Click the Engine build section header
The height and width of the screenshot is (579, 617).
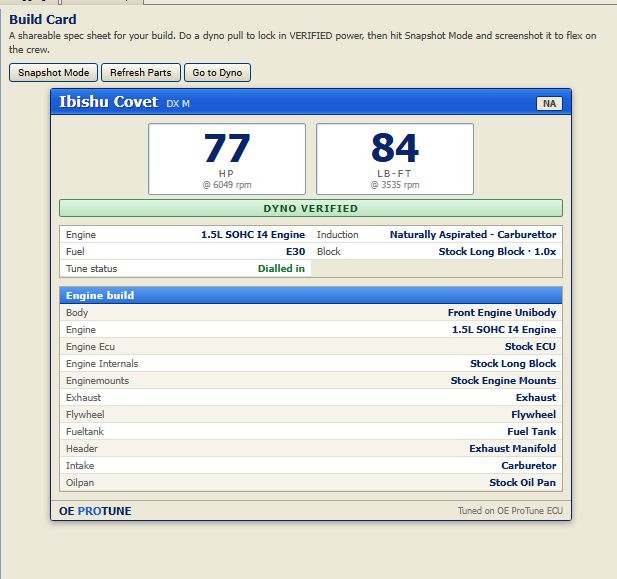pos(311,295)
